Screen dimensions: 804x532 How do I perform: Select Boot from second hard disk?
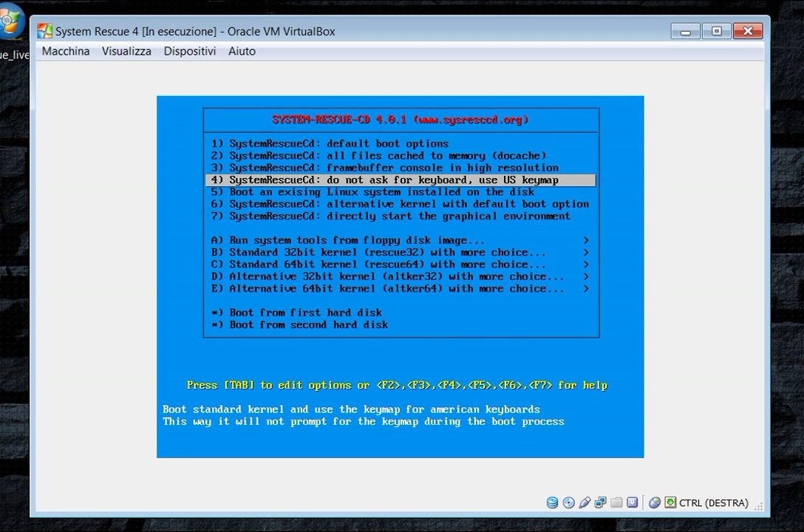[401, 325]
